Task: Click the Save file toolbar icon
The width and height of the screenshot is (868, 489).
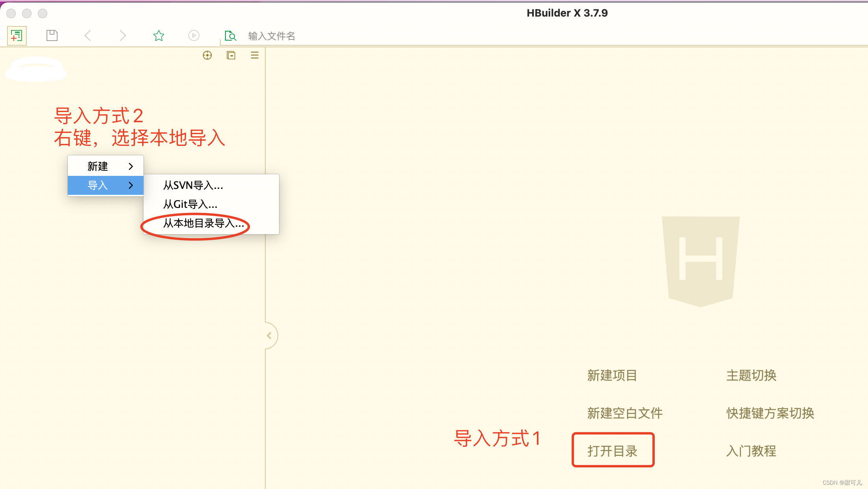Action: click(52, 36)
